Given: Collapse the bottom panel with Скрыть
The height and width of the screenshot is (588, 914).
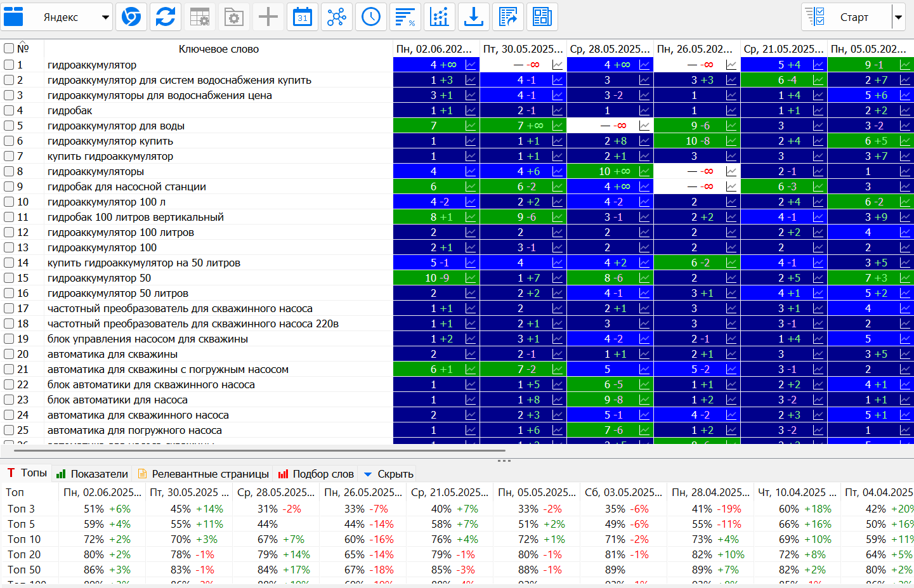Looking at the screenshot, I should (x=388, y=474).
